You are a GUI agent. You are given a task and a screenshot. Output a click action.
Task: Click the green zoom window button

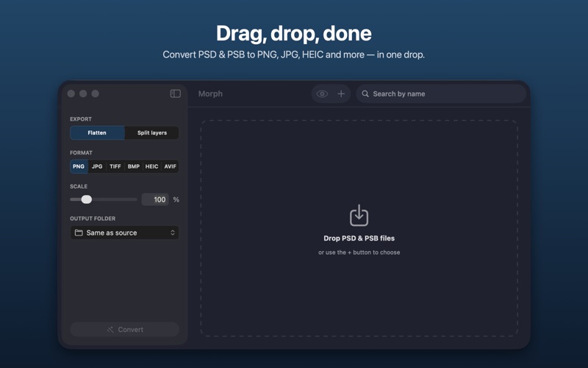[x=96, y=93]
